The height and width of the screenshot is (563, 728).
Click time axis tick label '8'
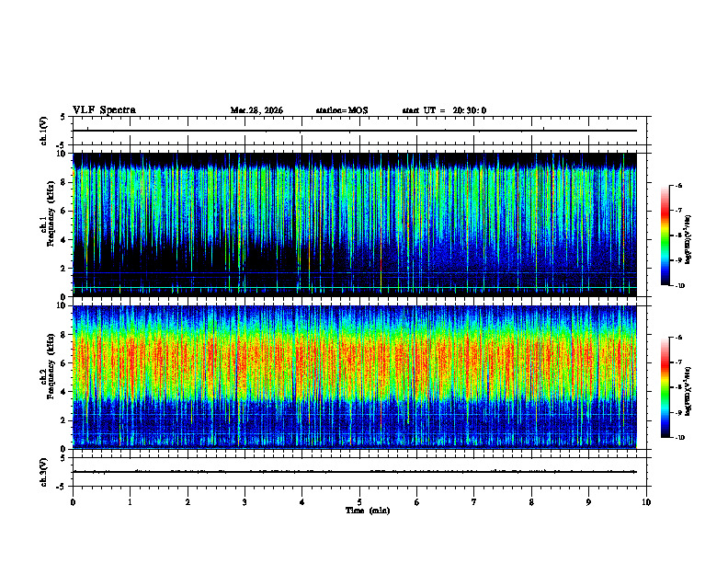pos(531,502)
